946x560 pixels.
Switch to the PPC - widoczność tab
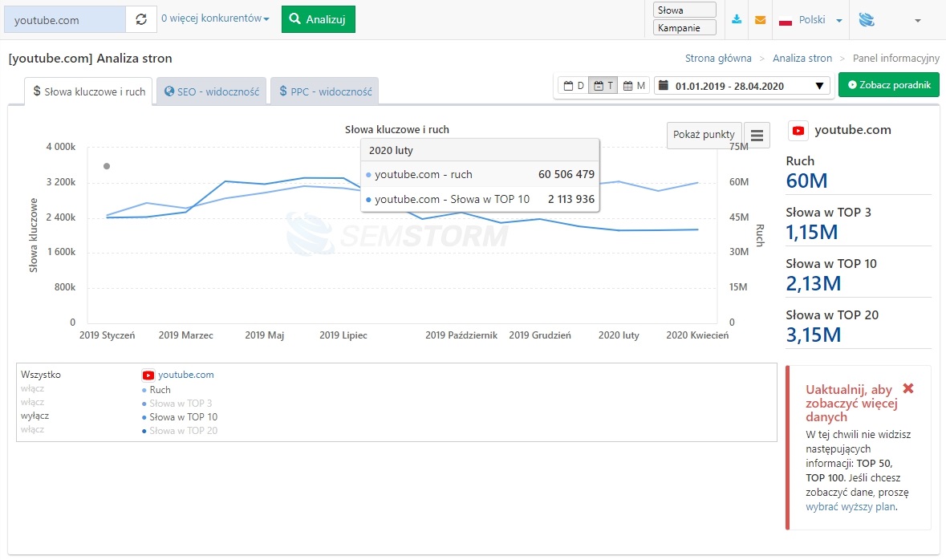[x=325, y=91]
